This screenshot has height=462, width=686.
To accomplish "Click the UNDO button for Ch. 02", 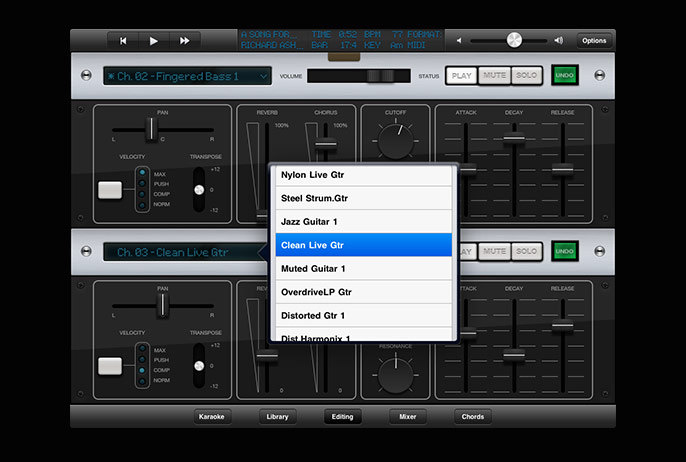I will pyautogui.click(x=565, y=75).
